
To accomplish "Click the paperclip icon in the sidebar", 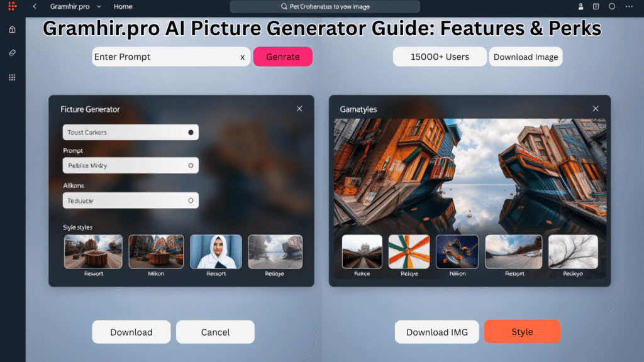I will 13,53.
